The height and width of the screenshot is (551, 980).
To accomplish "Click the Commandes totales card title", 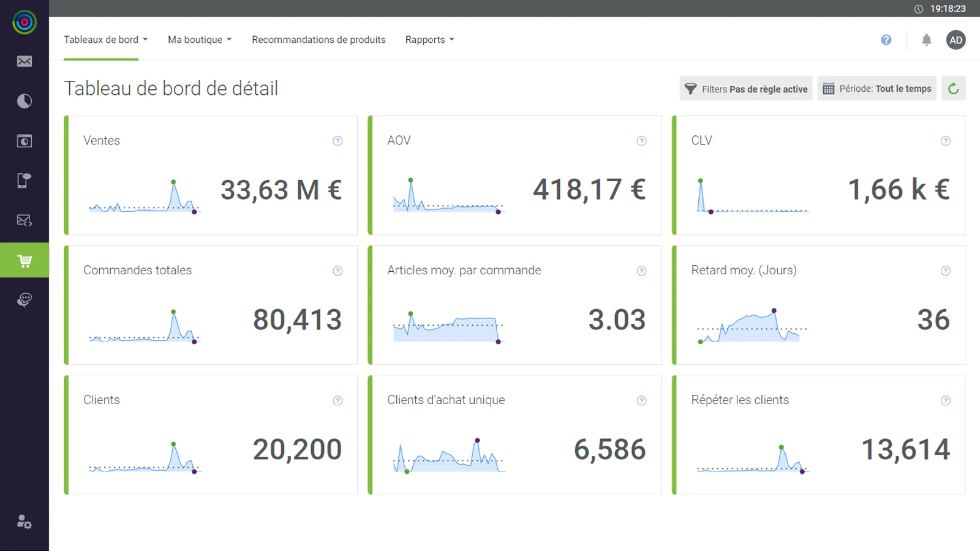I will coord(137,271).
